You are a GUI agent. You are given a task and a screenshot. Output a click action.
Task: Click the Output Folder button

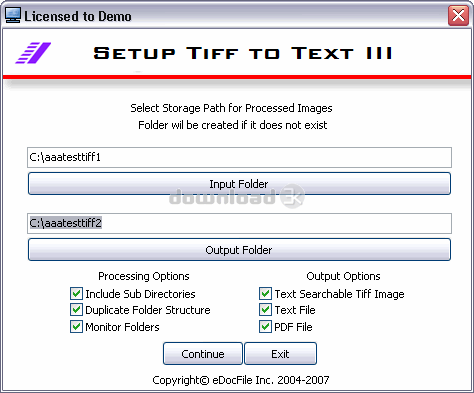(x=239, y=250)
